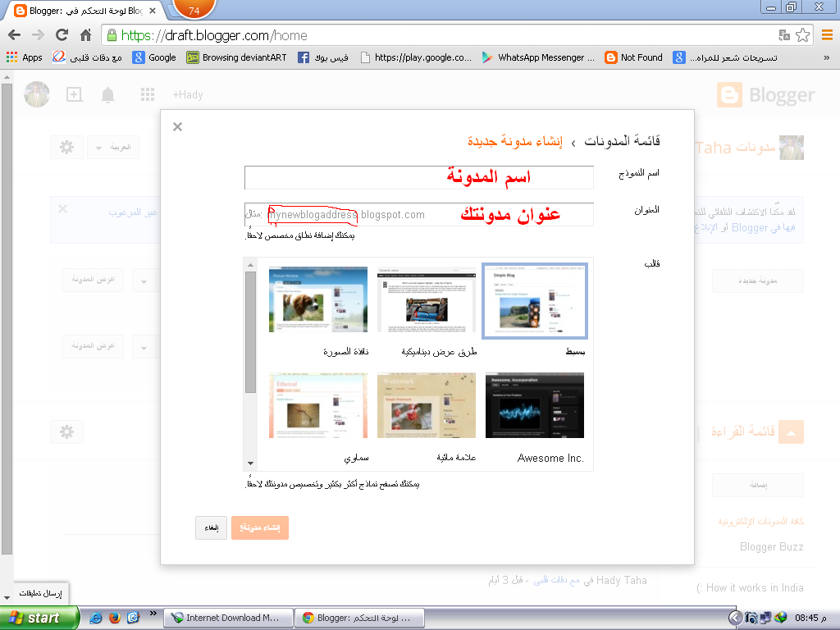
Task: Launch Firefox from quick launch
Action: coord(114,618)
